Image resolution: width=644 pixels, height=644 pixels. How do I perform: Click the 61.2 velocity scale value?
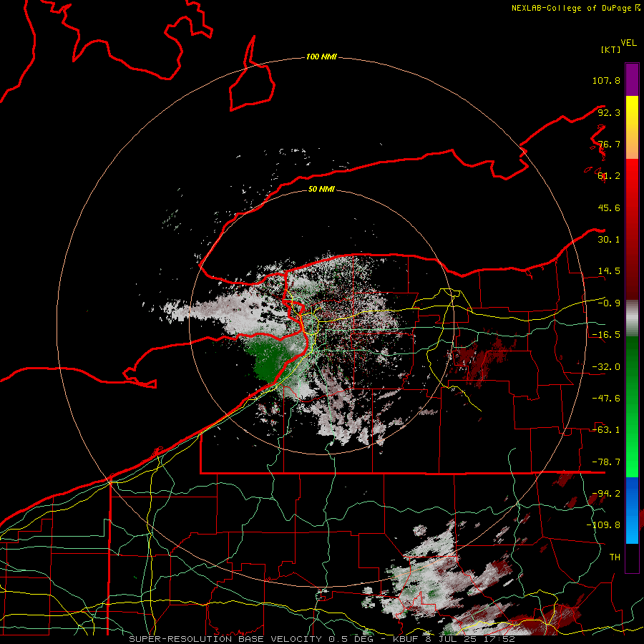(609, 176)
